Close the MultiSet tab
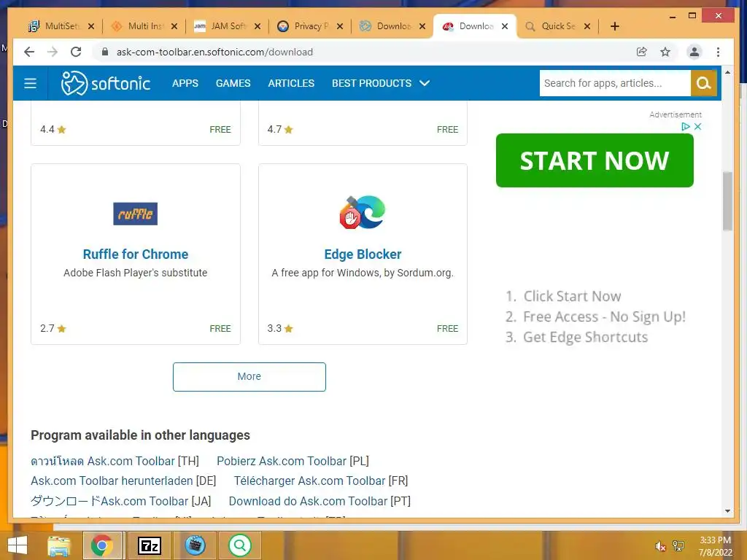Screen dimensions: 747x560 (91, 26)
